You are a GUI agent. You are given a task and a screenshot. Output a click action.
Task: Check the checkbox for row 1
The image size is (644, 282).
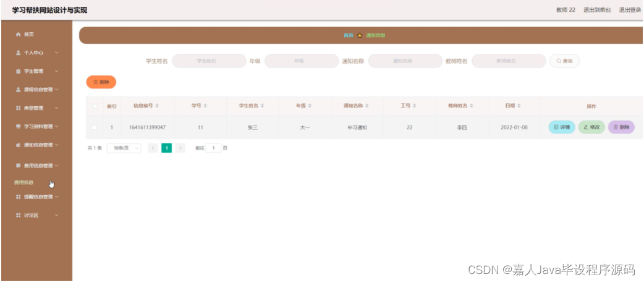tap(94, 127)
